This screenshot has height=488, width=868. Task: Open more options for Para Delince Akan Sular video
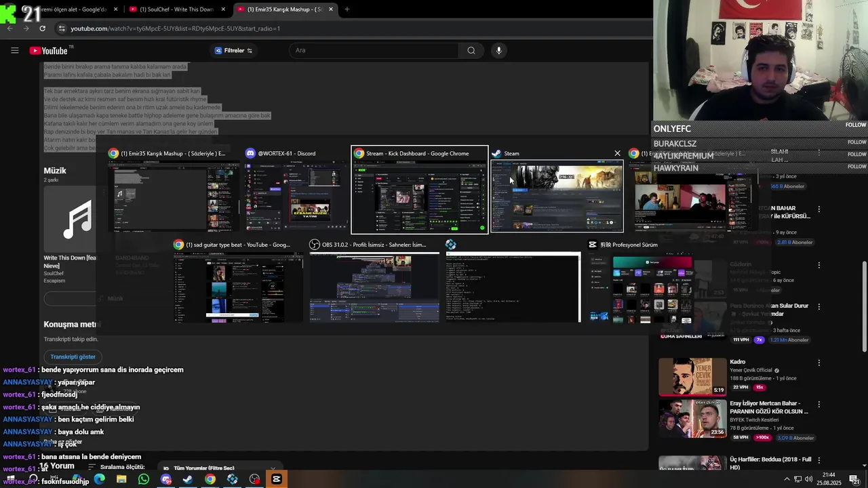click(x=819, y=307)
